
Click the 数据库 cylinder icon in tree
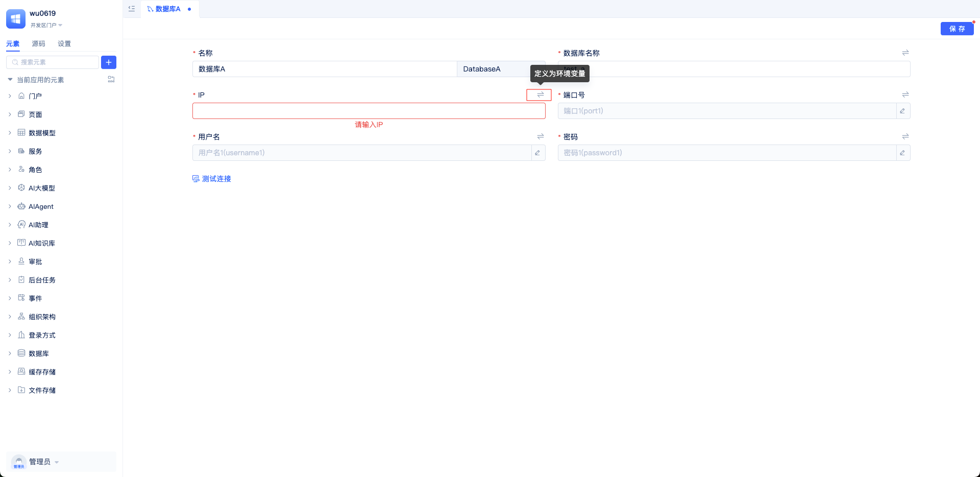21,353
